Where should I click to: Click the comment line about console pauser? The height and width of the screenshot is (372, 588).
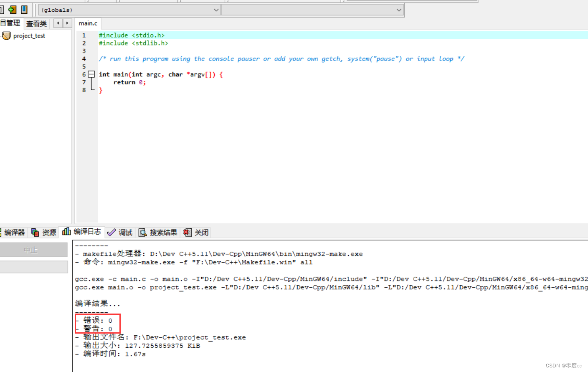[x=281, y=59]
